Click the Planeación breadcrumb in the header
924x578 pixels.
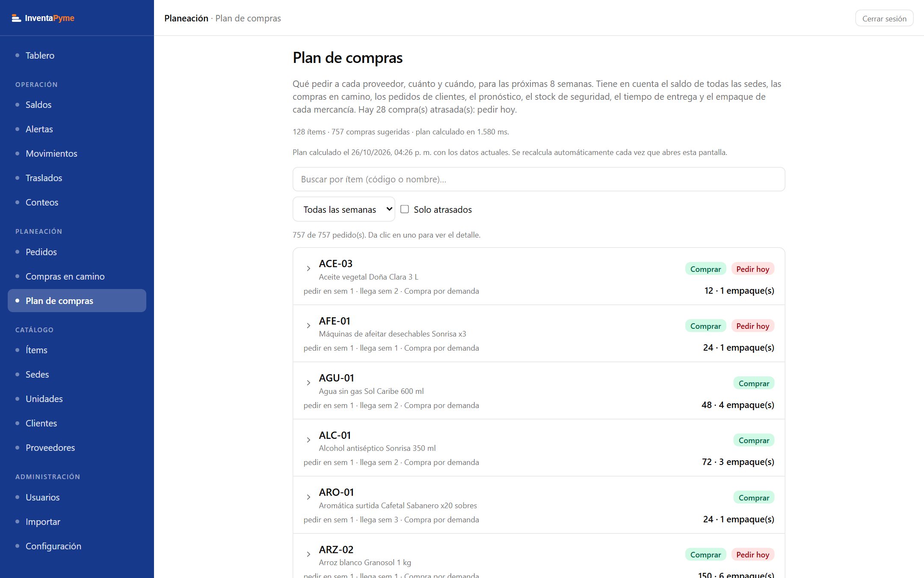186,18
